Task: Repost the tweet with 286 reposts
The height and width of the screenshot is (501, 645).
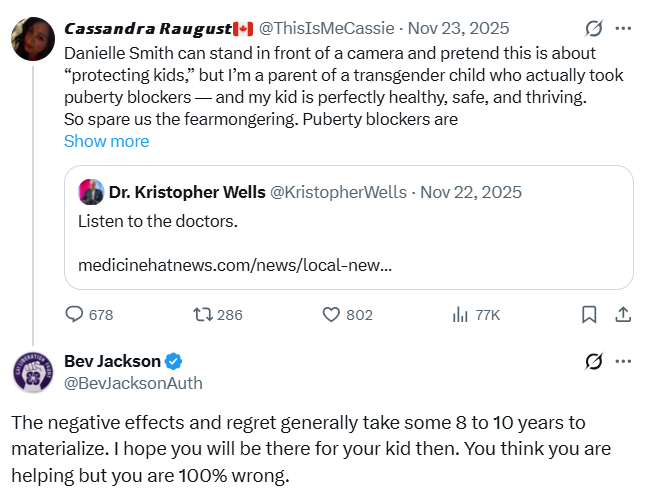Action: (x=203, y=314)
